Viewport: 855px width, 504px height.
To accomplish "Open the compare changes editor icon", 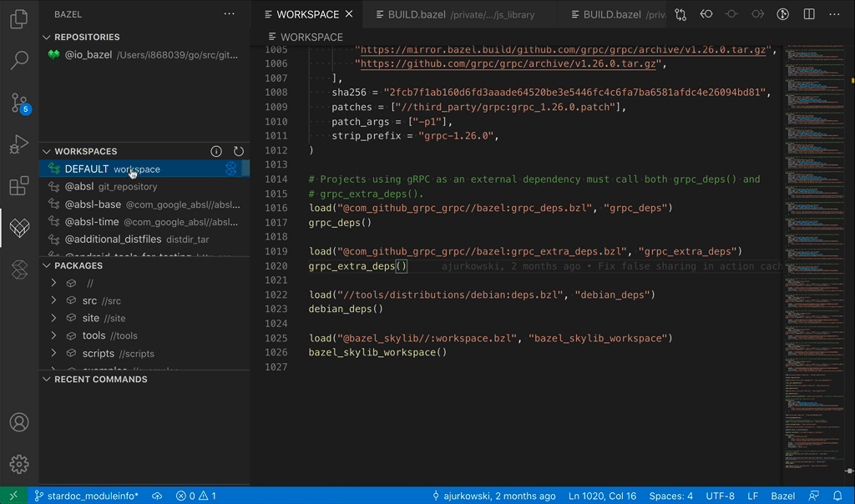I will [680, 14].
